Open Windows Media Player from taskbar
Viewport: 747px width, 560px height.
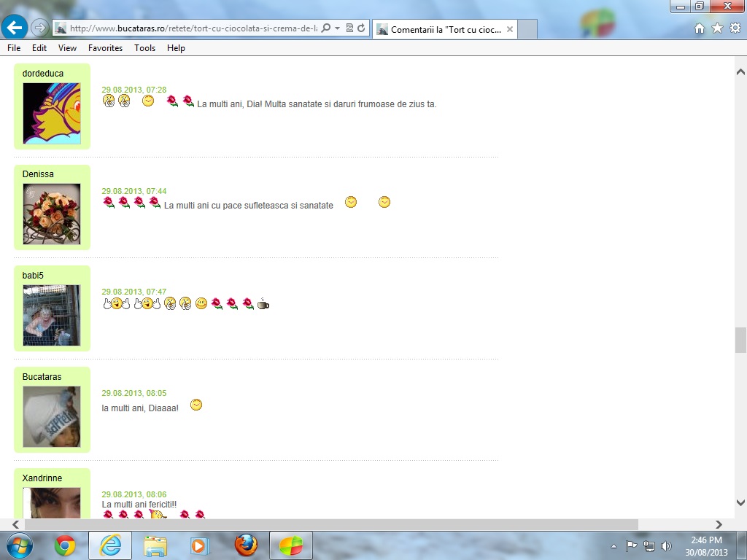[200, 545]
